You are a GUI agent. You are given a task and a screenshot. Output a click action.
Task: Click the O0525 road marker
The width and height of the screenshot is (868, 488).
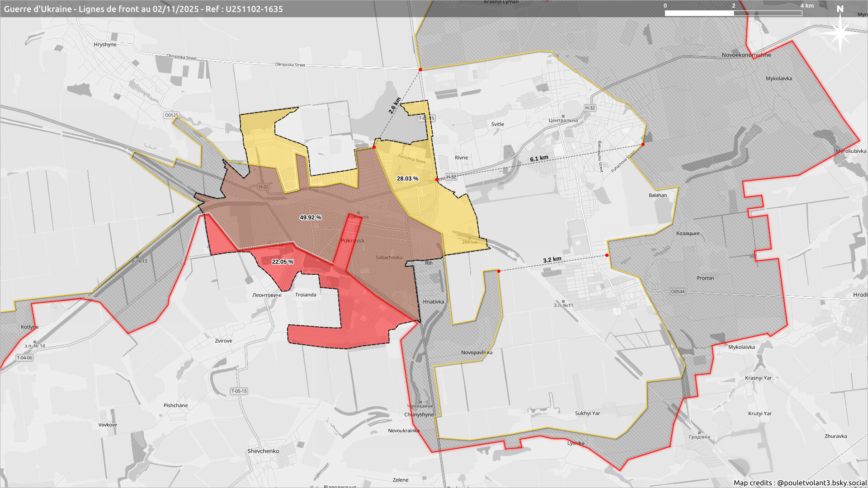pos(171,115)
